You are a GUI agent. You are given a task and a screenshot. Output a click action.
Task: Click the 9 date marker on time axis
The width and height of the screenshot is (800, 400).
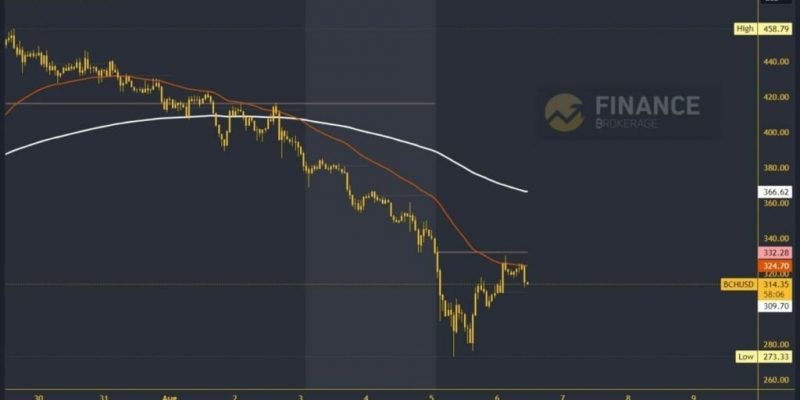[x=693, y=396]
